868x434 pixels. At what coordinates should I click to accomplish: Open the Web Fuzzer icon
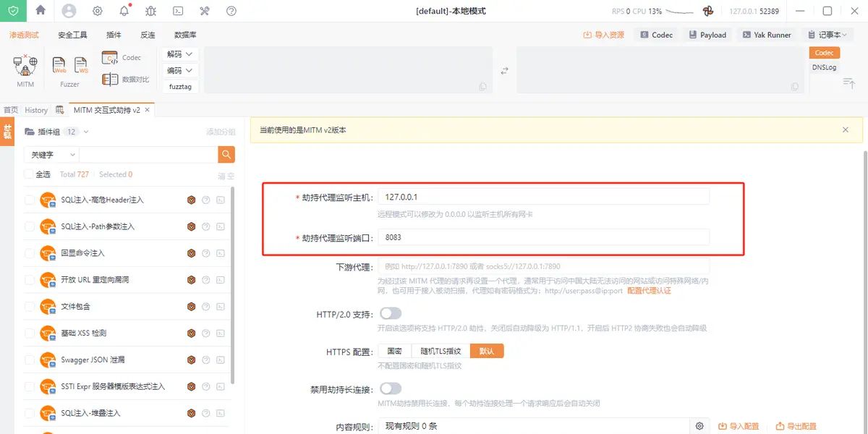59,65
